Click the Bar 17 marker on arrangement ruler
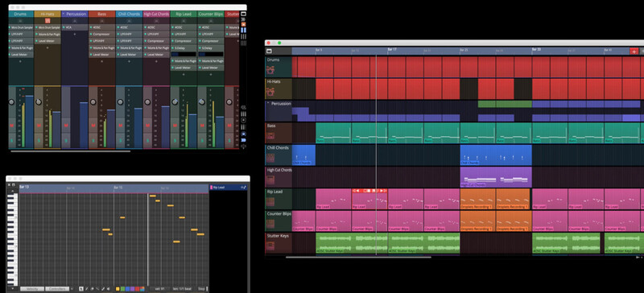Screen dimensions: 644x293 [392, 49]
